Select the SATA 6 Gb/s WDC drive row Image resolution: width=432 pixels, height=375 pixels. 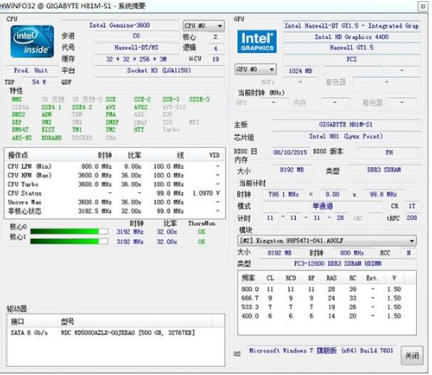[115, 333]
